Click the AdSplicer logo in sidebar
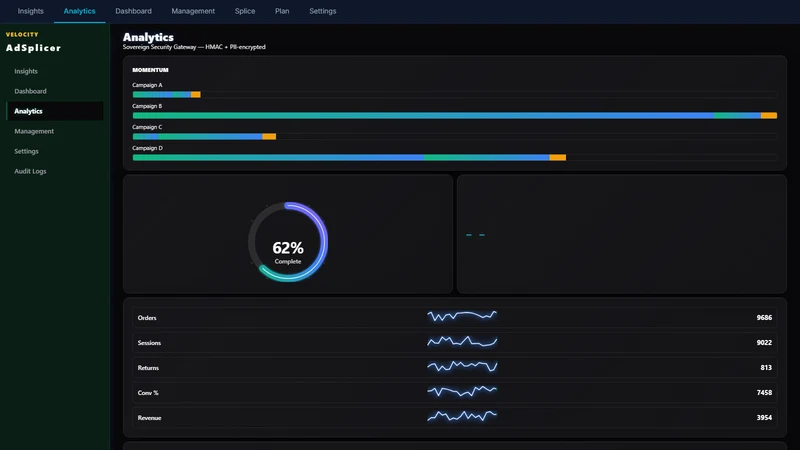The height and width of the screenshot is (450, 800). (x=34, y=48)
